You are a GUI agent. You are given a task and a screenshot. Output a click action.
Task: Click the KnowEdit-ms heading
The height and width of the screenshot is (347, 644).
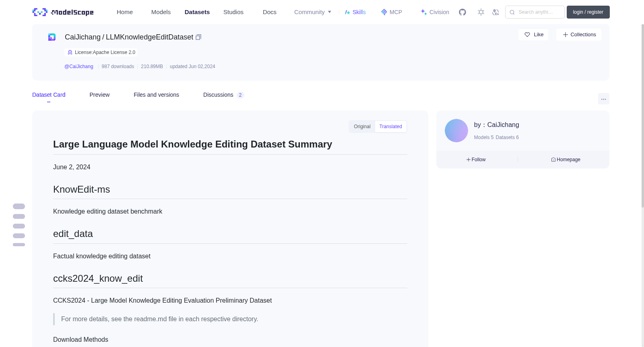click(82, 189)
